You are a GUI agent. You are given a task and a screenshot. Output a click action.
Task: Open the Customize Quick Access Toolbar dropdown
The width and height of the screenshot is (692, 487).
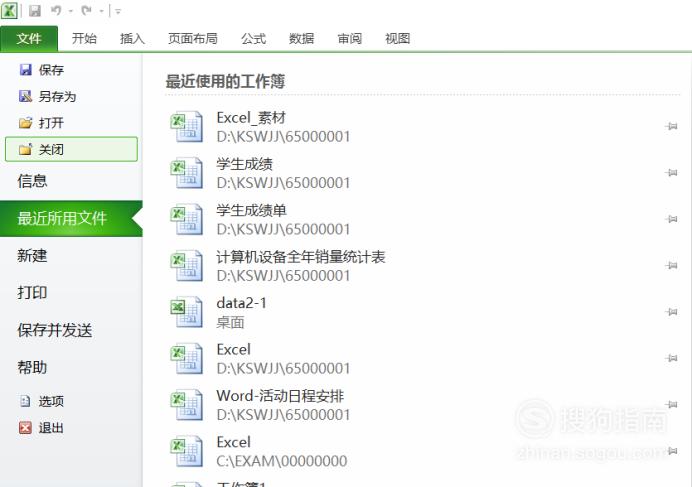click(x=118, y=11)
